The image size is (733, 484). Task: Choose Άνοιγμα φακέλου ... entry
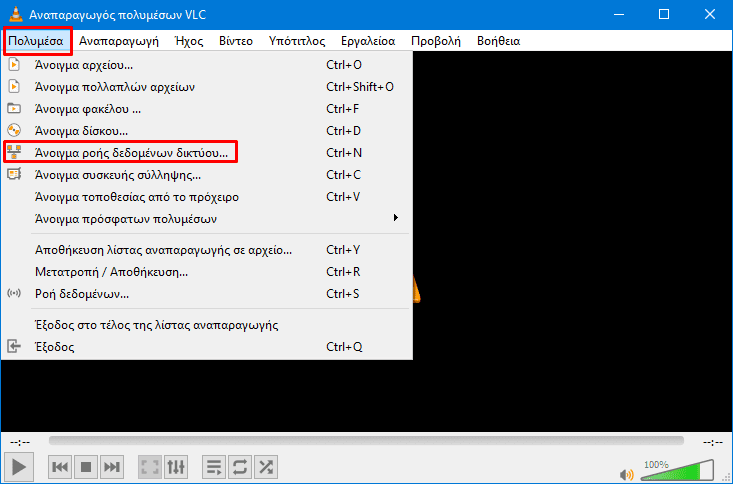coord(207,108)
